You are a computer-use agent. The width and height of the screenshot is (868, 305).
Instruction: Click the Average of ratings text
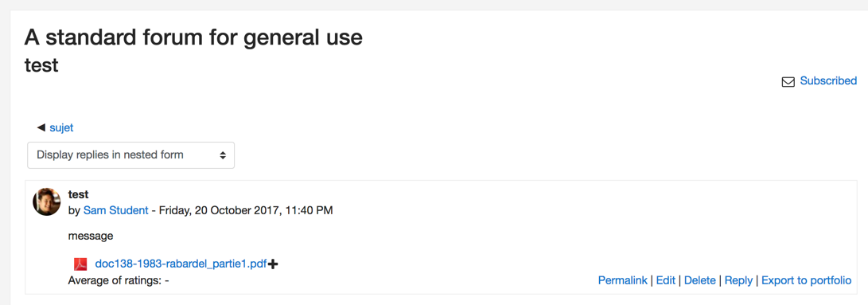119,280
